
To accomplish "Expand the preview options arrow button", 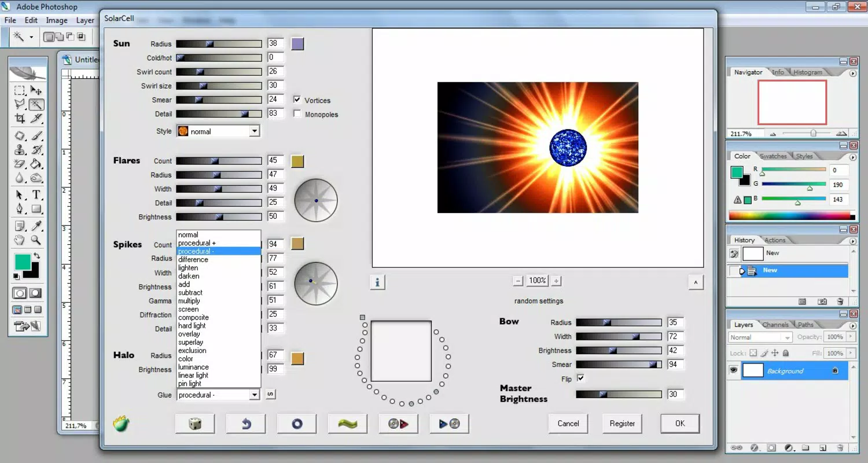I will tap(696, 282).
